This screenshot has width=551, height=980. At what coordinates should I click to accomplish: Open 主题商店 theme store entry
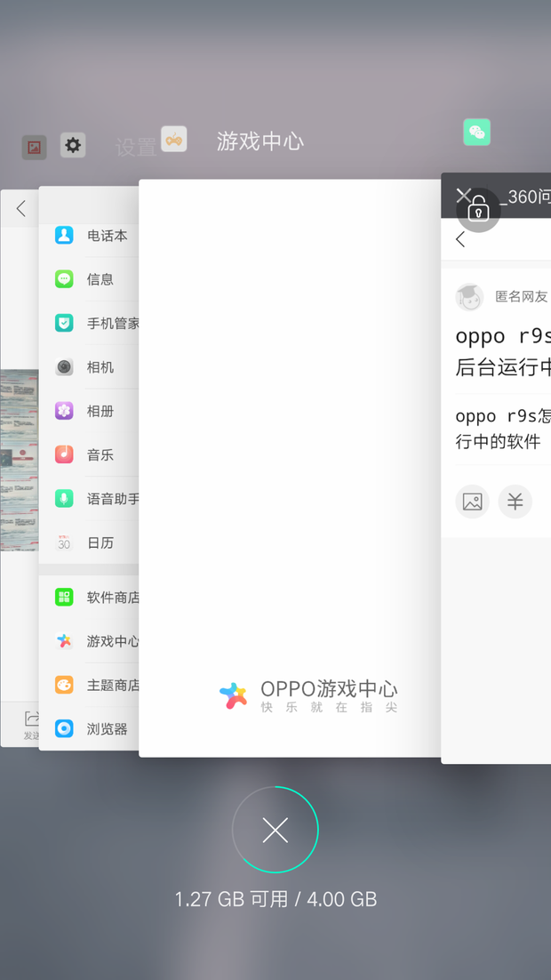point(89,685)
